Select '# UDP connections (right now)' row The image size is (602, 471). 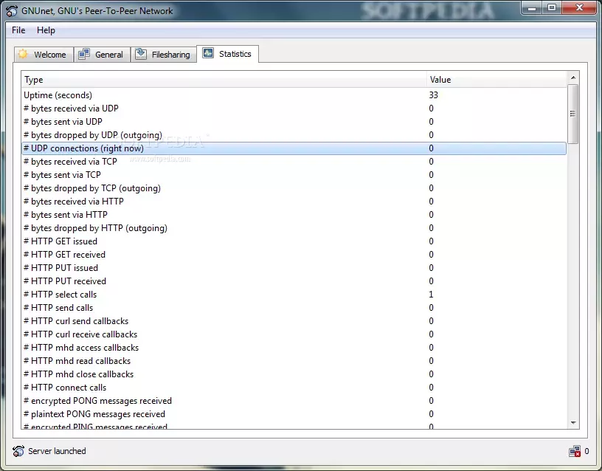[294, 148]
